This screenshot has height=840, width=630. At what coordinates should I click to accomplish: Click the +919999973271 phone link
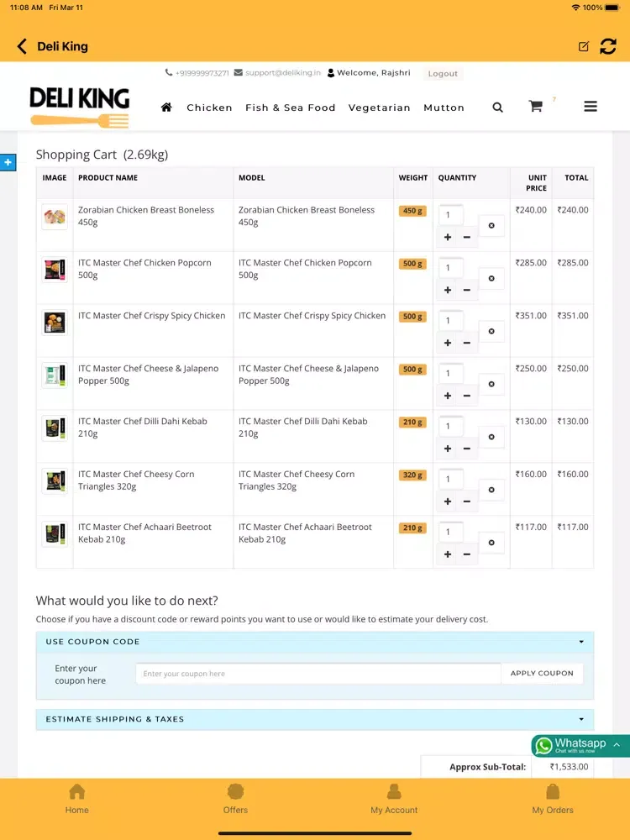click(x=197, y=73)
